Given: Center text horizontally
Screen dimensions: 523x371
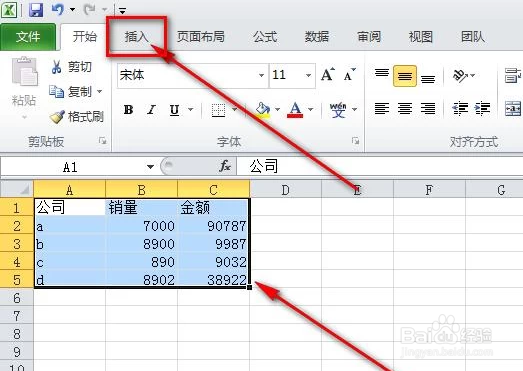Looking at the screenshot, I should tap(405, 109).
